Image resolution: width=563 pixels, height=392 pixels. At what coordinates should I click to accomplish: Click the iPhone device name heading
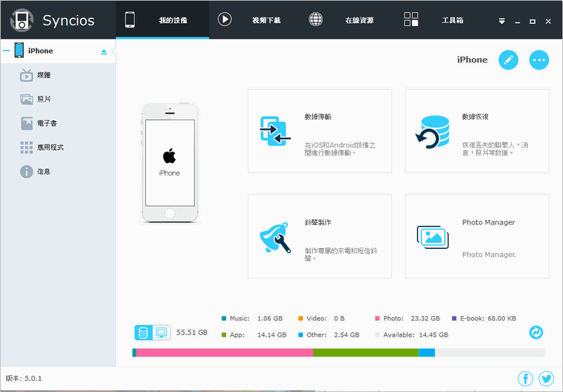coord(472,60)
